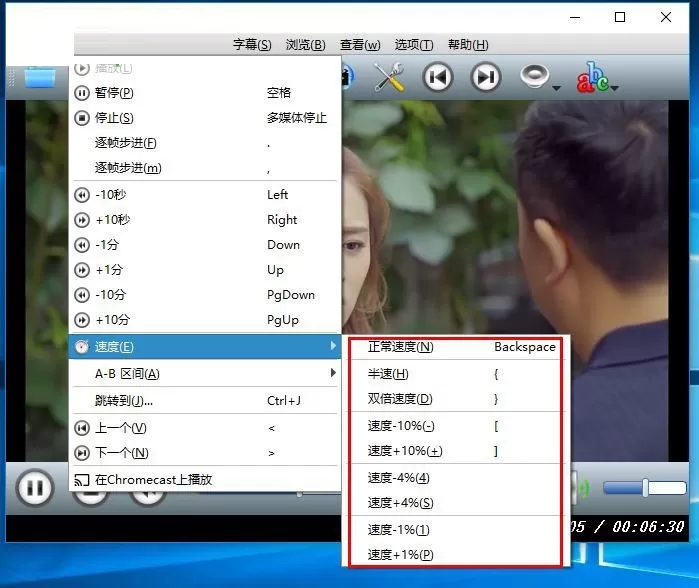Choose 逐帧步进(m) menu entry
This screenshot has height=588, width=699.
coord(205,168)
